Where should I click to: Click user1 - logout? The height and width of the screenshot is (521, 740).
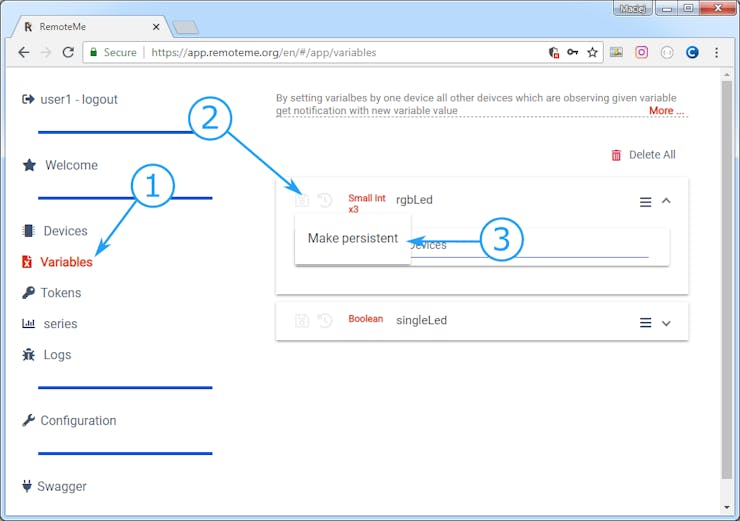click(x=79, y=100)
